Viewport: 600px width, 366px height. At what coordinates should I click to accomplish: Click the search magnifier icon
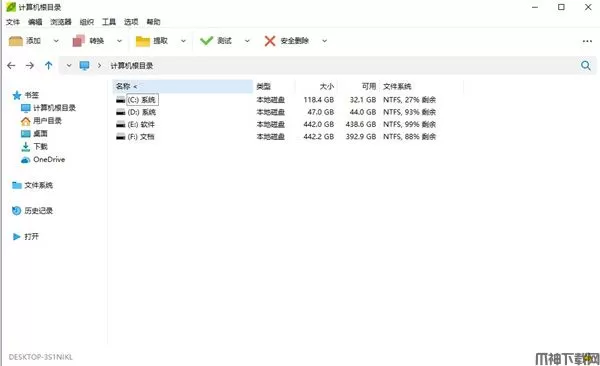coord(585,65)
